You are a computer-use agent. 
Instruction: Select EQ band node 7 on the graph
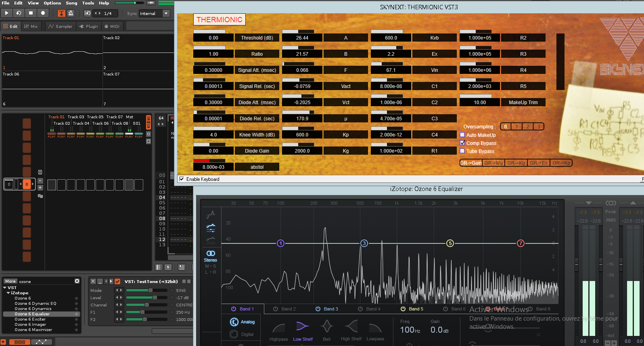[521, 243]
